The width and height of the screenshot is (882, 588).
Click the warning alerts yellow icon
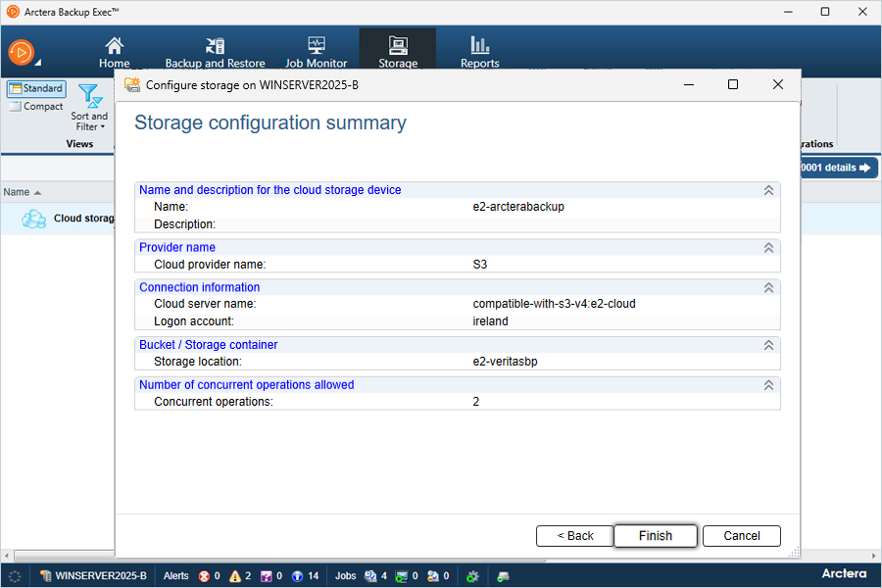[235, 576]
